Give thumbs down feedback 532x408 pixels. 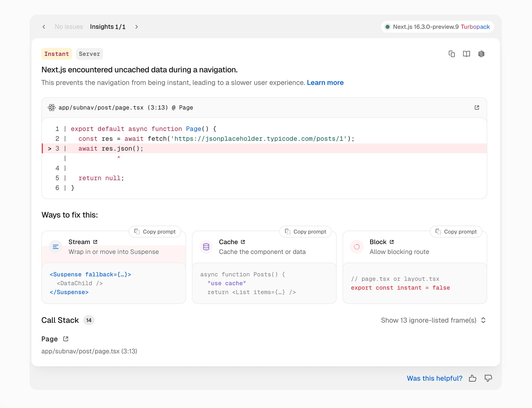tap(488, 378)
